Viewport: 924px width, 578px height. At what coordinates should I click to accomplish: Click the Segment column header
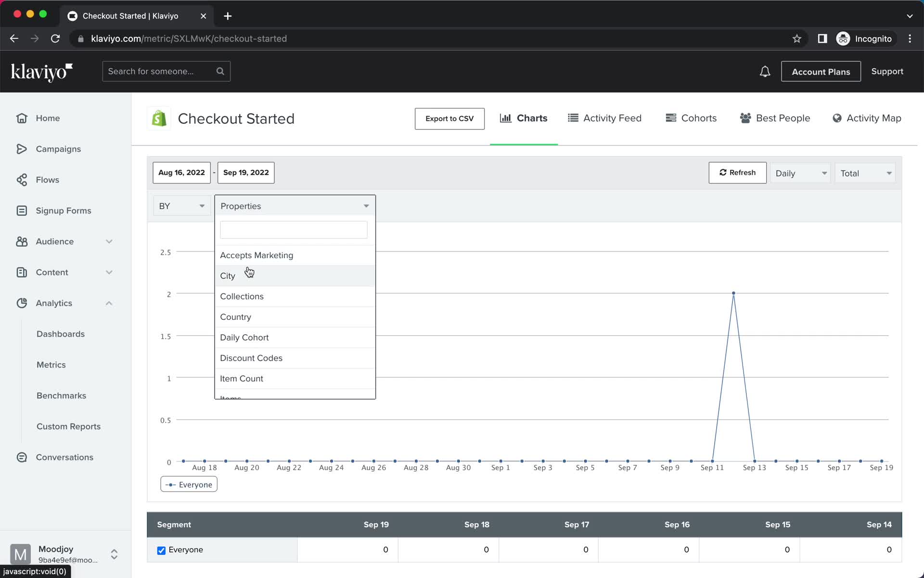coord(174,525)
